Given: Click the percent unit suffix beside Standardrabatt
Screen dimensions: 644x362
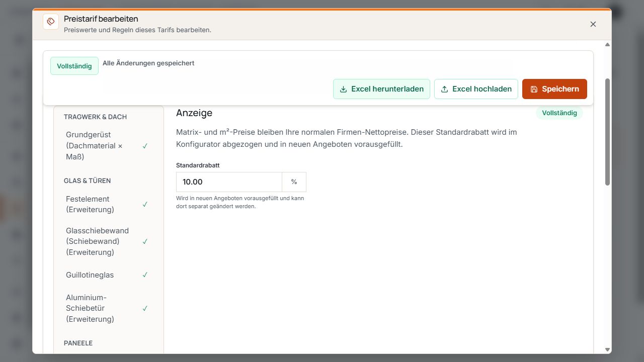Looking at the screenshot, I should point(294,182).
